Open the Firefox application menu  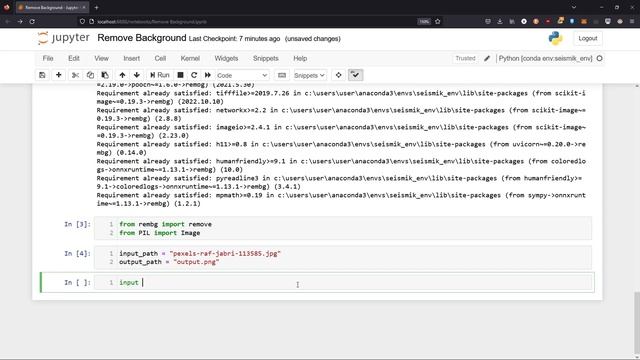(x=632, y=21)
